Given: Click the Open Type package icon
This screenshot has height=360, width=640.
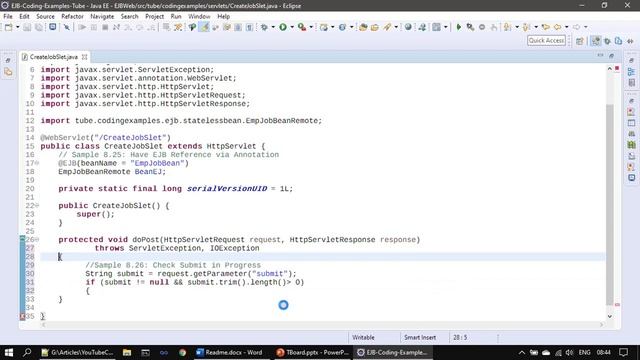Looking at the screenshot, I should (x=363, y=27).
